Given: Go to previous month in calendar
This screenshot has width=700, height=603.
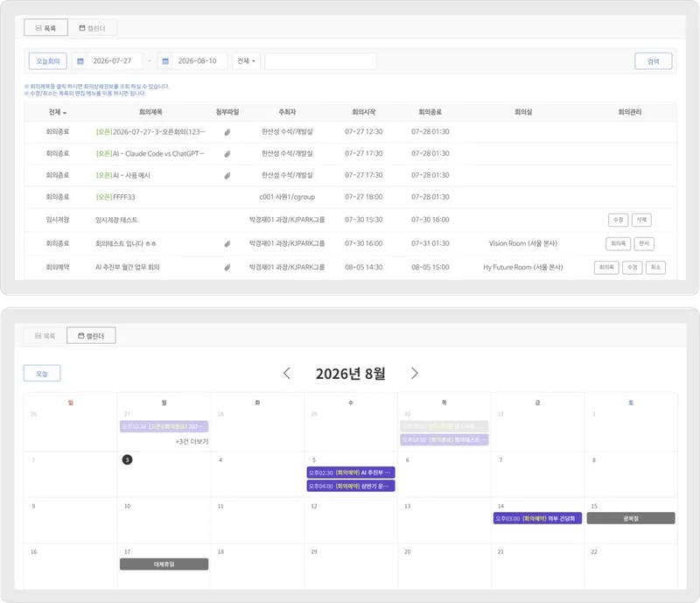Looking at the screenshot, I should (x=287, y=374).
